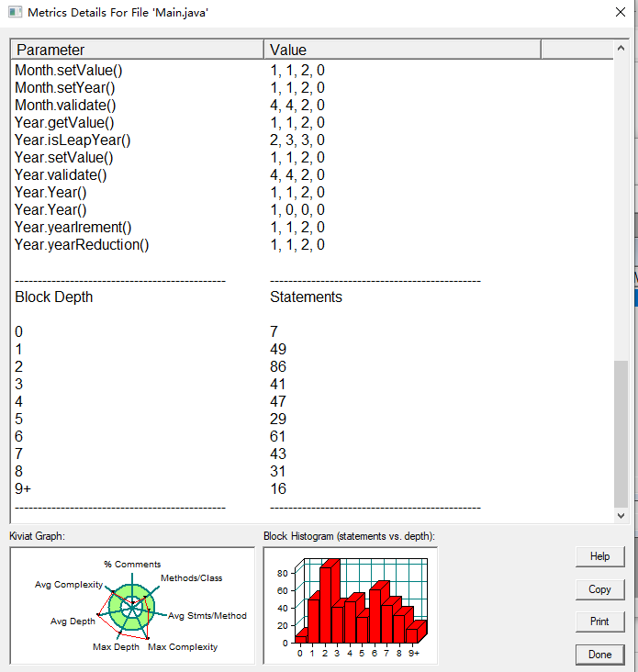Click the statements value 86
The height and width of the screenshot is (672, 638).
click(x=278, y=367)
